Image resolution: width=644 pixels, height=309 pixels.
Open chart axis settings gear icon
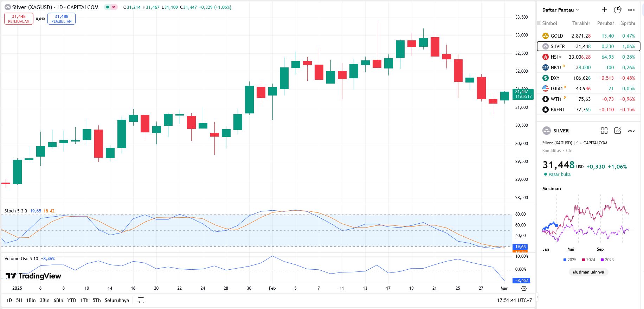[524, 288]
